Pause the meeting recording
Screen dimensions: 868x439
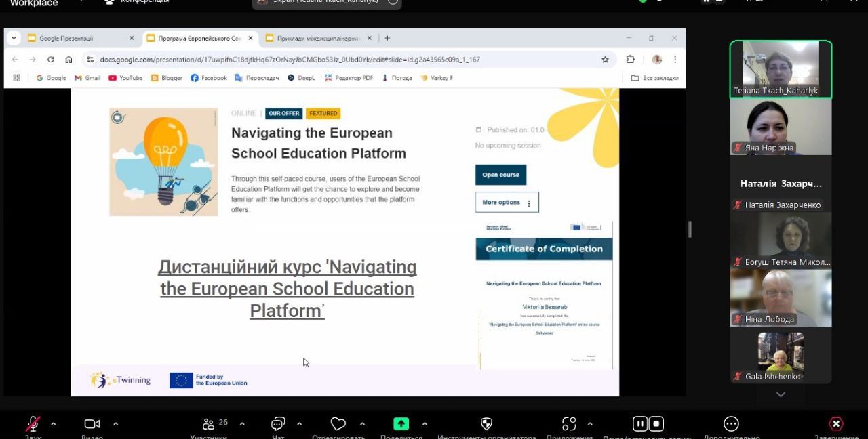639,424
